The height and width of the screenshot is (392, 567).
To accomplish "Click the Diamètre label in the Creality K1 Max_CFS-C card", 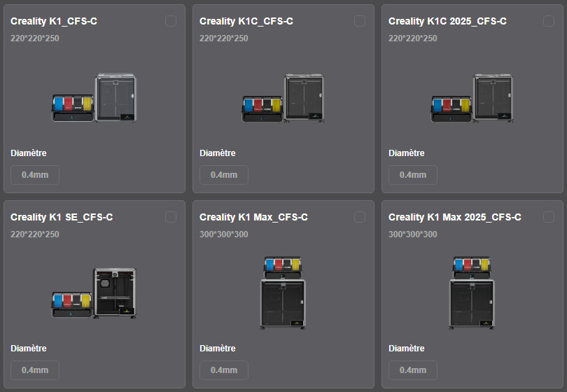I will 218,348.
